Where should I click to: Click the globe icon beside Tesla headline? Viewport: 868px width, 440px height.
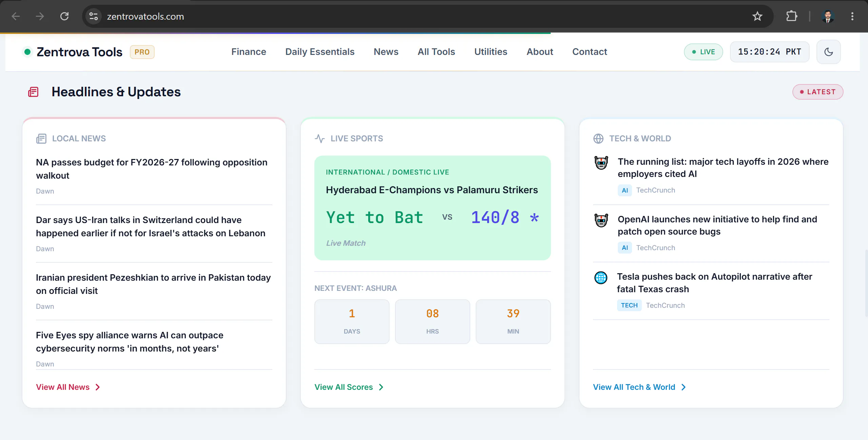click(x=601, y=278)
